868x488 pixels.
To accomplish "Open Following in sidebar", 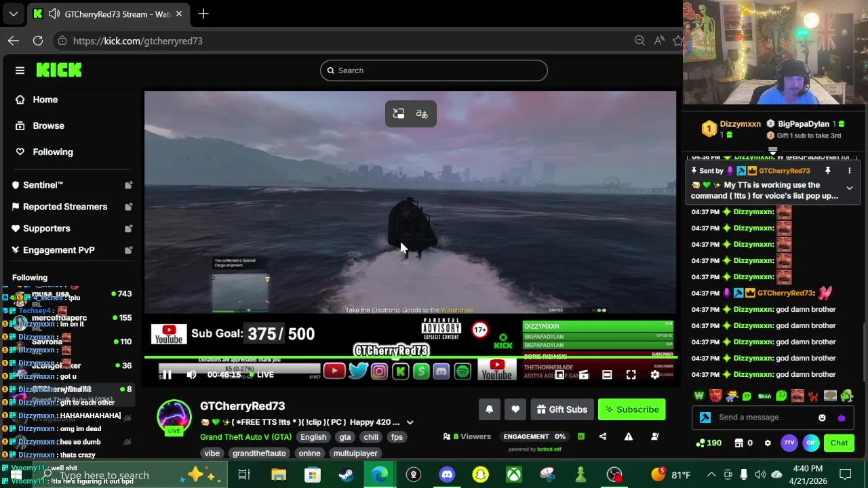I will coord(52,152).
